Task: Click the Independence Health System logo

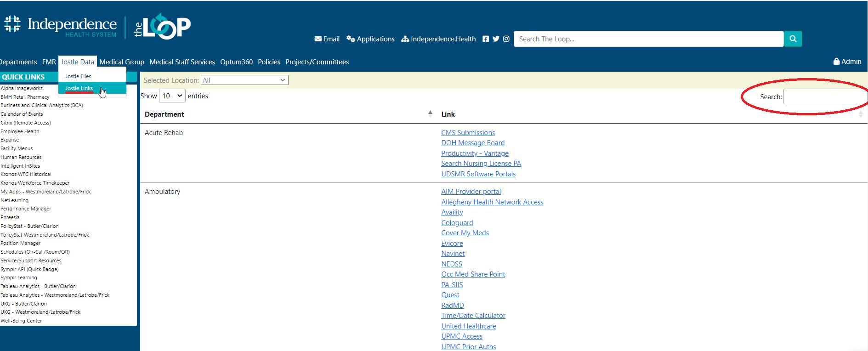Action: [60, 26]
